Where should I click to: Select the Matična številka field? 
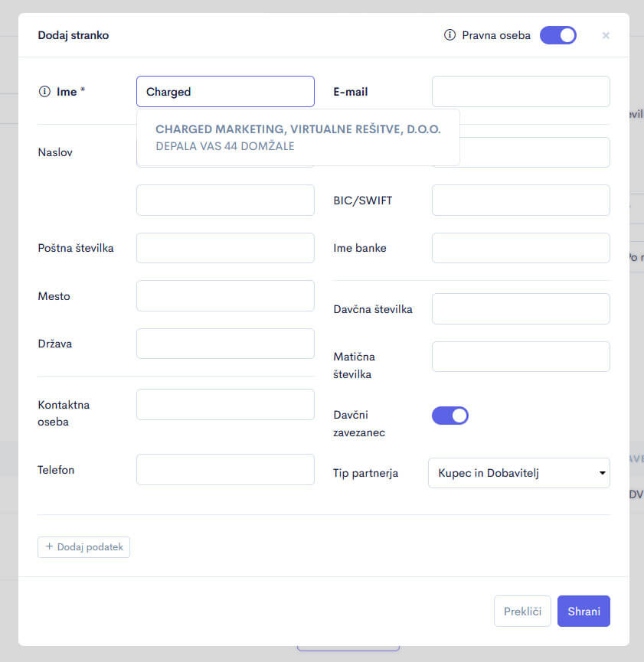521,357
